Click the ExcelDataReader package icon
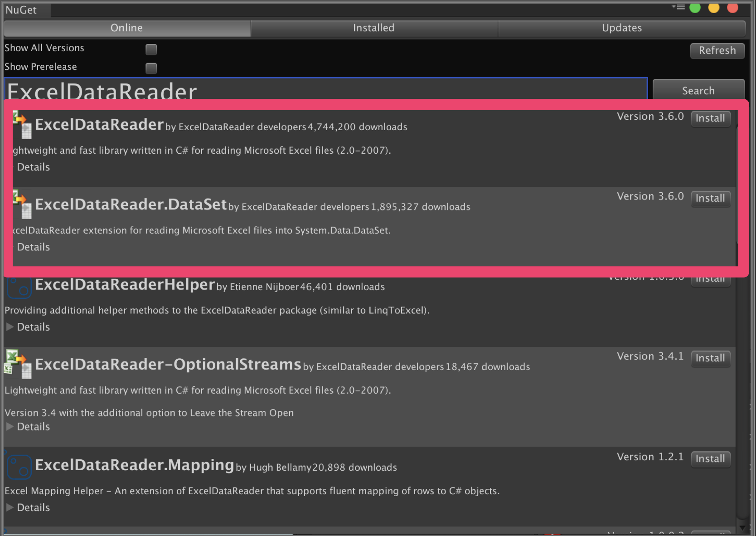This screenshot has height=536, width=756. [x=22, y=125]
